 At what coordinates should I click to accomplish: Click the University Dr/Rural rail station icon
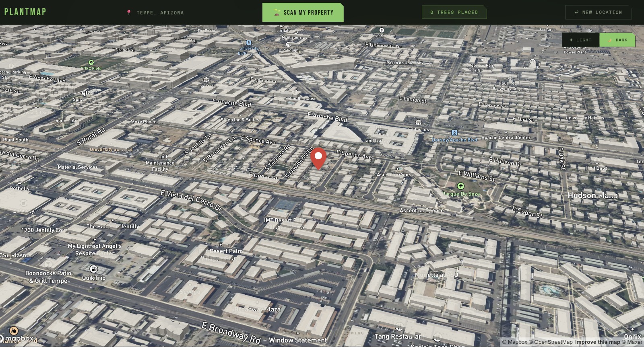pos(248,42)
